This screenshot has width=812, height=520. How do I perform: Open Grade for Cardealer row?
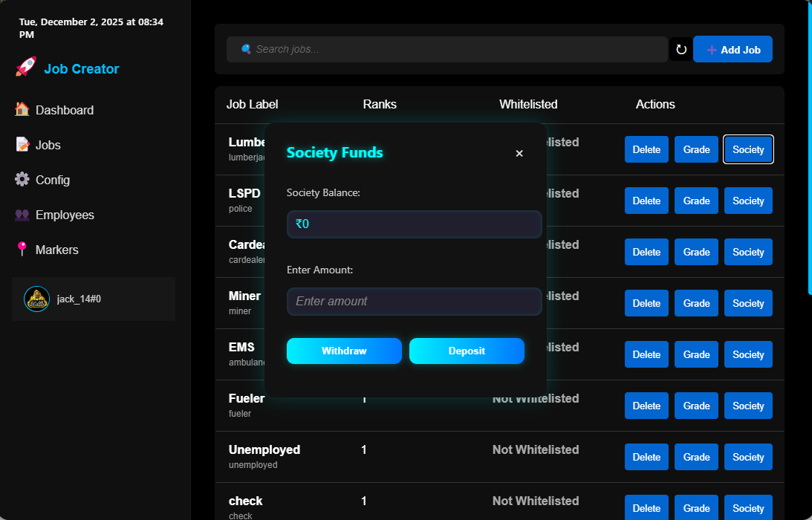pyautogui.click(x=697, y=252)
